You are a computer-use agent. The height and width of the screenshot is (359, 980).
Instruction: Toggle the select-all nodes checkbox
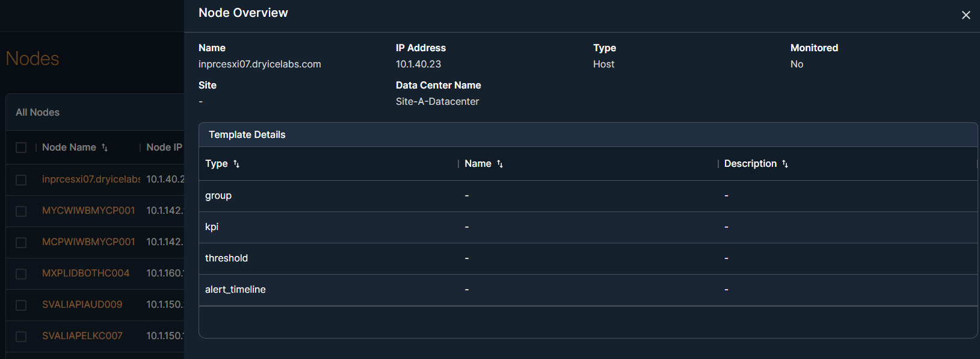[x=21, y=148]
